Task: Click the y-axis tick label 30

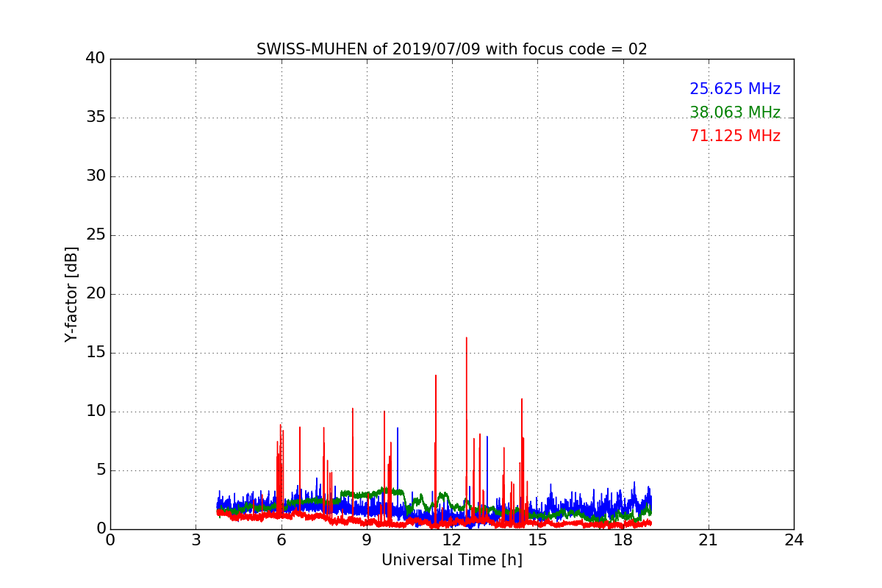Action: tap(96, 176)
